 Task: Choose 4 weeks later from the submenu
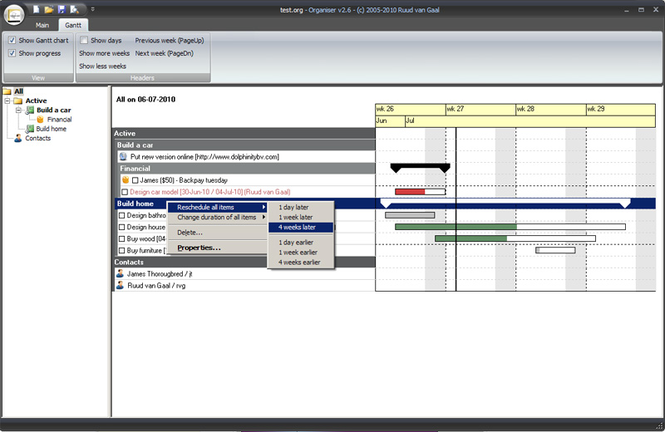[299, 227]
